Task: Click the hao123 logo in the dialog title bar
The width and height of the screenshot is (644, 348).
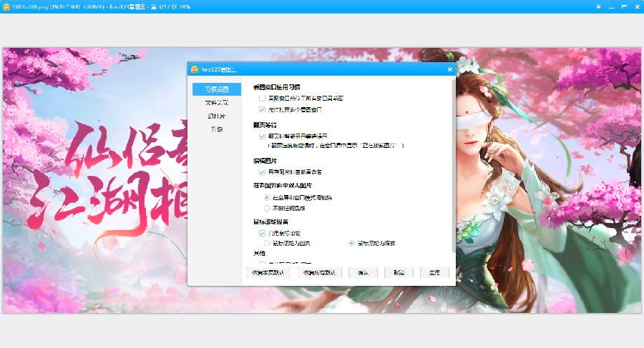Action: (x=195, y=69)
